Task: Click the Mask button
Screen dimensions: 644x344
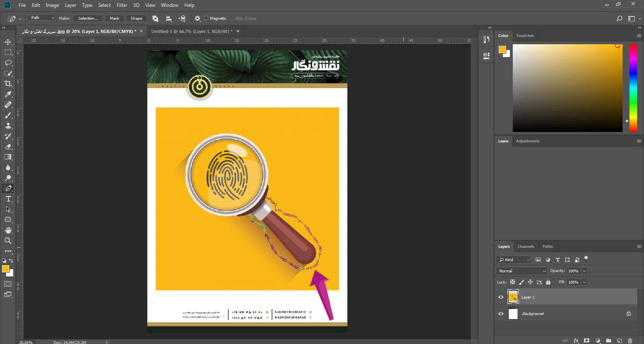Action: [x=114, y=18]
